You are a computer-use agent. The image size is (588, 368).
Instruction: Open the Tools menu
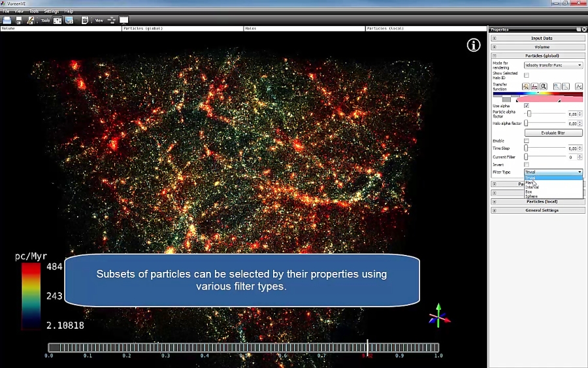pyautogui.click(x=34, y=11)
